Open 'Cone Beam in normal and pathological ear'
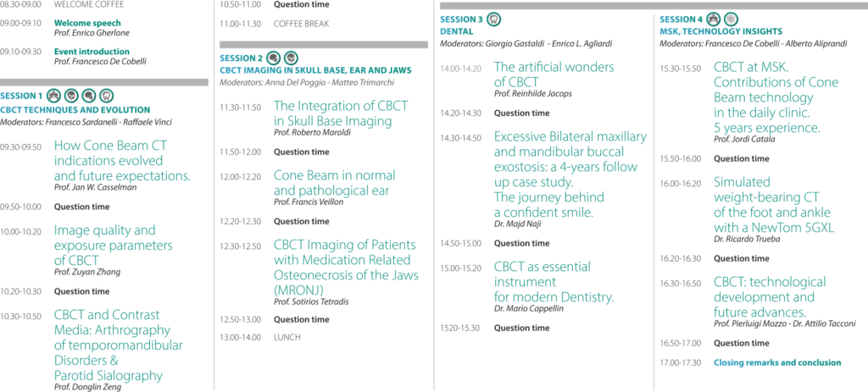 334,183
